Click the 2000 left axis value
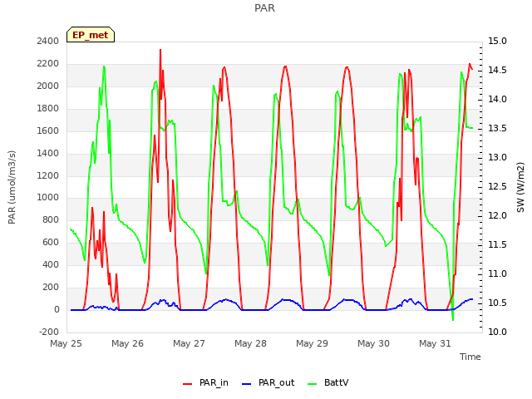Image resolution: width=532 pixels, height=399 pixels. click(x=48, y=86)
